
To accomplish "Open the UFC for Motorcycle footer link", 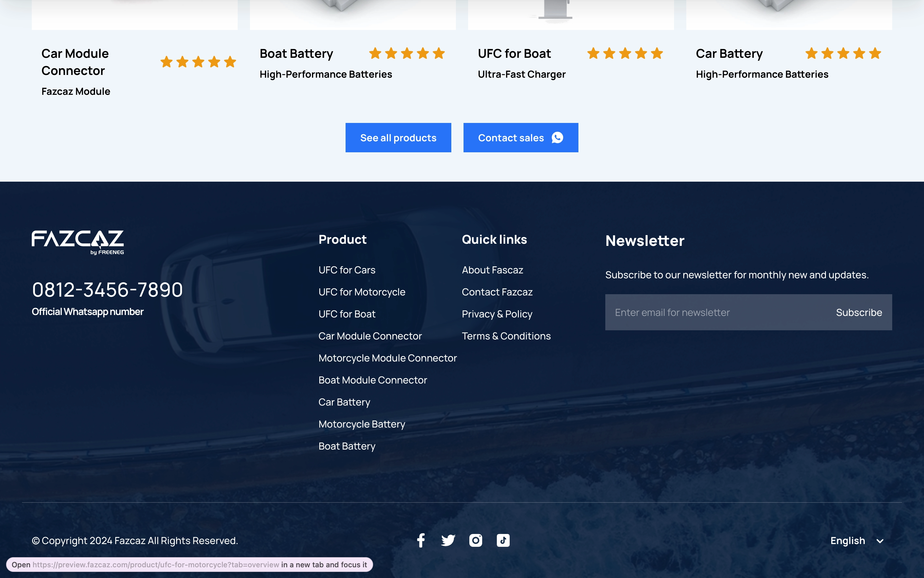I will coord(361,292).
